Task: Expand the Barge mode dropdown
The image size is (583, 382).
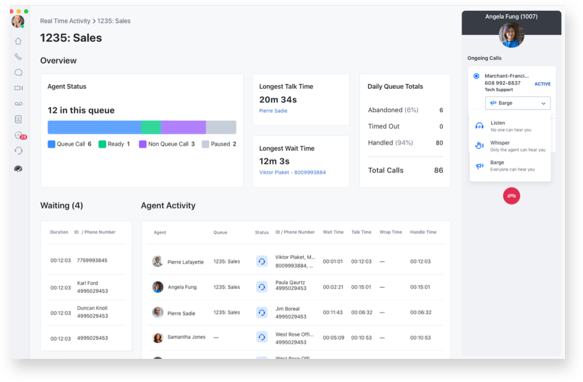Action: click(x=518, y=103)
